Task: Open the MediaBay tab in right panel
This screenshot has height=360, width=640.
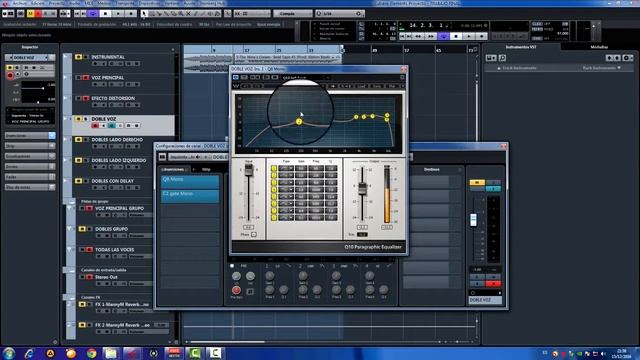Action: (x=599, y=47)
